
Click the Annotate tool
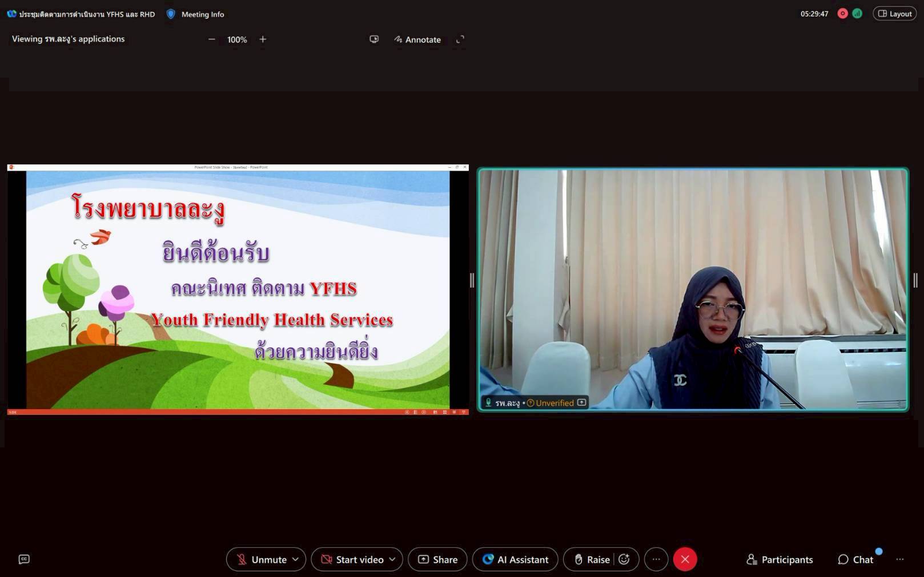coord(417,39)
